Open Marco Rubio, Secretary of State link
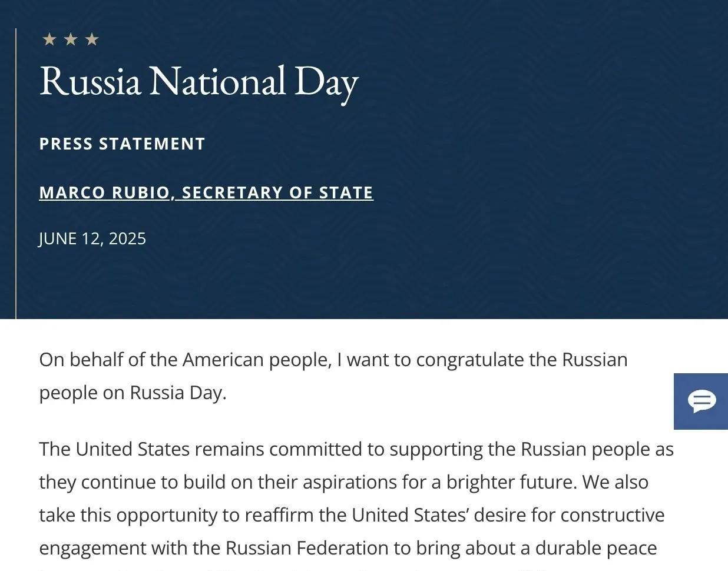 pos(206,192)
